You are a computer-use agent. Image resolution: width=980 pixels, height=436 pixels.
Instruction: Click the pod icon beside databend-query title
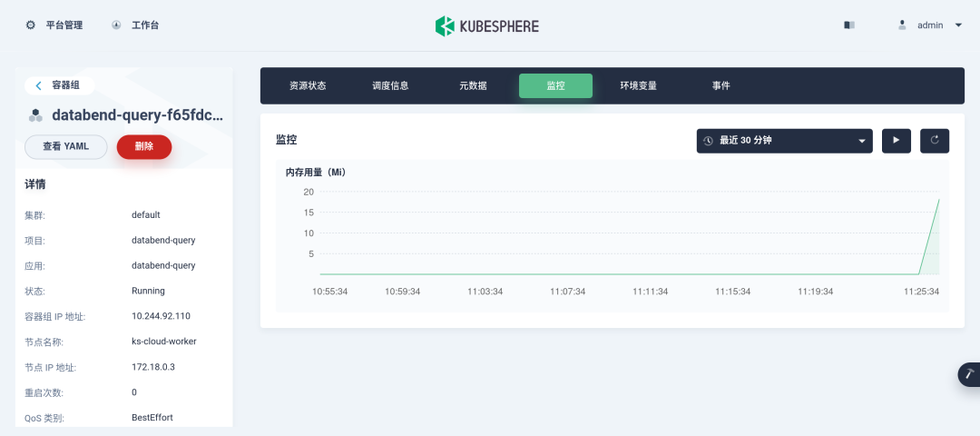pos(35,115)
